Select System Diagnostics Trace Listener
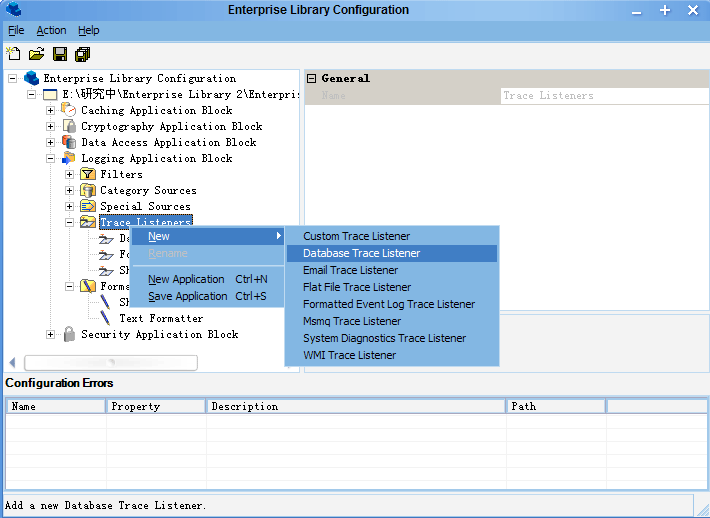This screenshot has width=710, height=518. [392, 338]
